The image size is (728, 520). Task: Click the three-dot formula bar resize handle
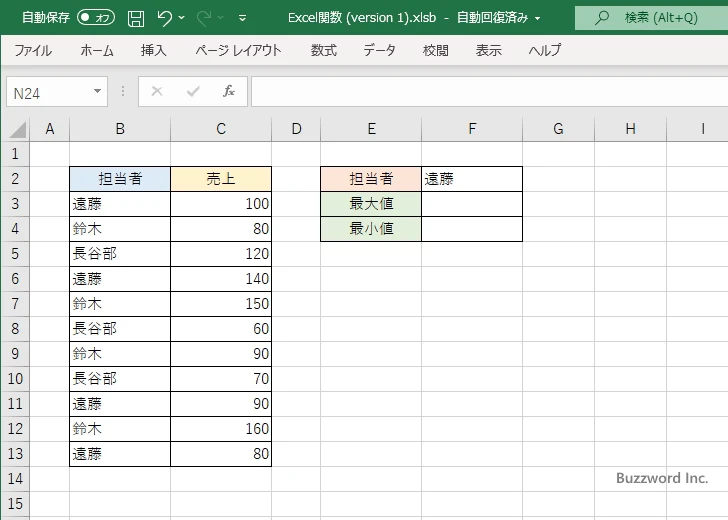(x=123, y=91)
